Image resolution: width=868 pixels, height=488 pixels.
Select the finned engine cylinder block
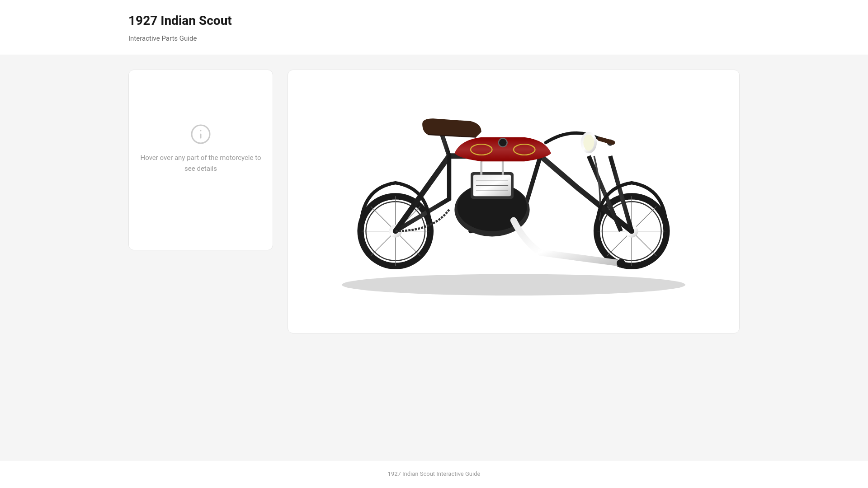pyautogui.click(x=492, y=185)
